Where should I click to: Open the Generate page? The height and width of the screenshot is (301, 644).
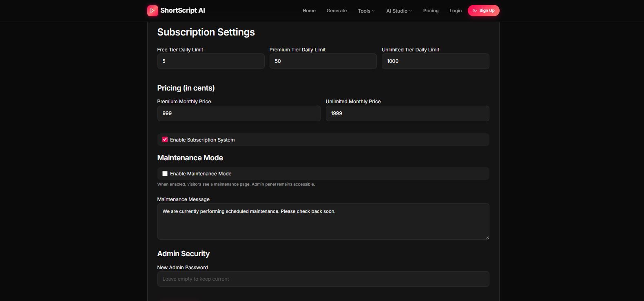pyautogui.click(x=336, y=11)
